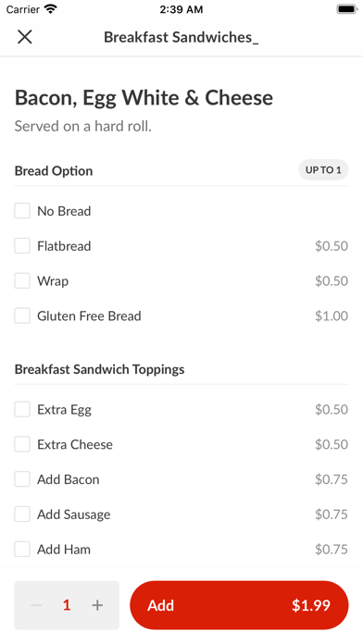
Task: Check the No Bread option
Action: pos(22,211)
